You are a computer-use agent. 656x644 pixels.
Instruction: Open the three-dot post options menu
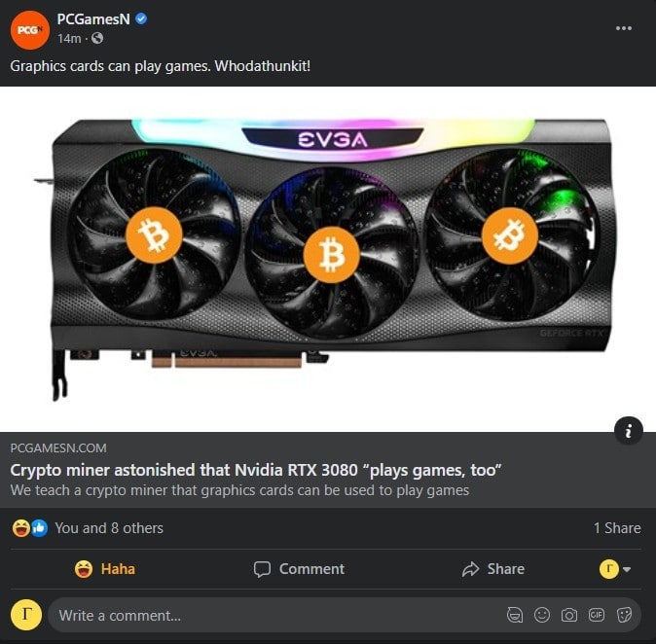coord(623,28)
